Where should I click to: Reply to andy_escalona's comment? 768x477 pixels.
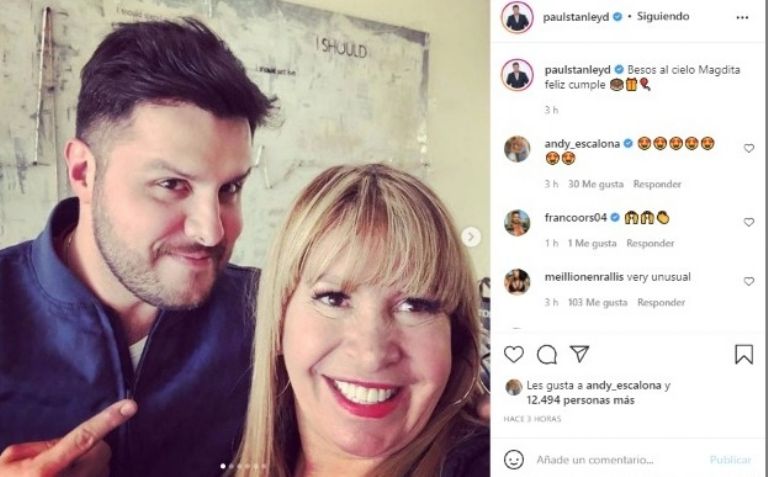657,184
